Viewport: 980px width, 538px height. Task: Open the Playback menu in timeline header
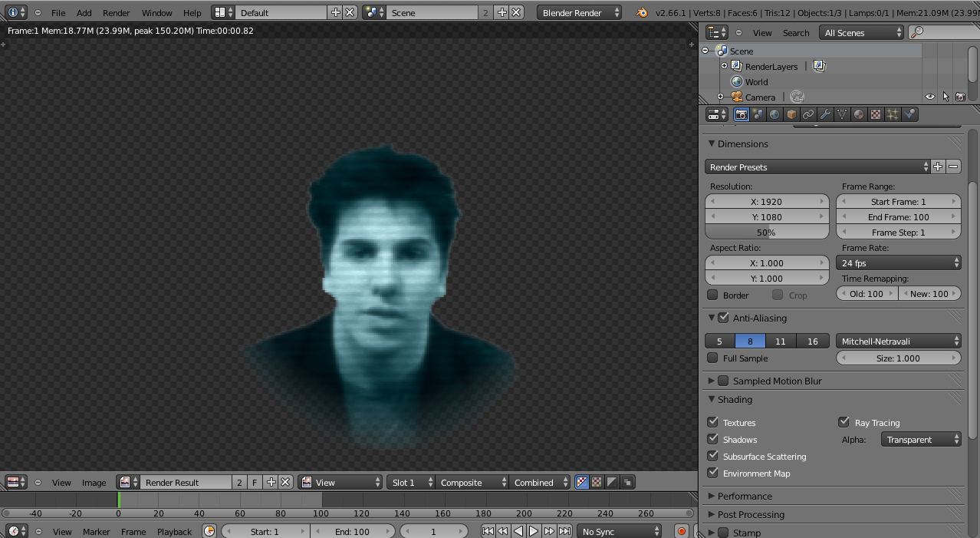tap(174, 531)
